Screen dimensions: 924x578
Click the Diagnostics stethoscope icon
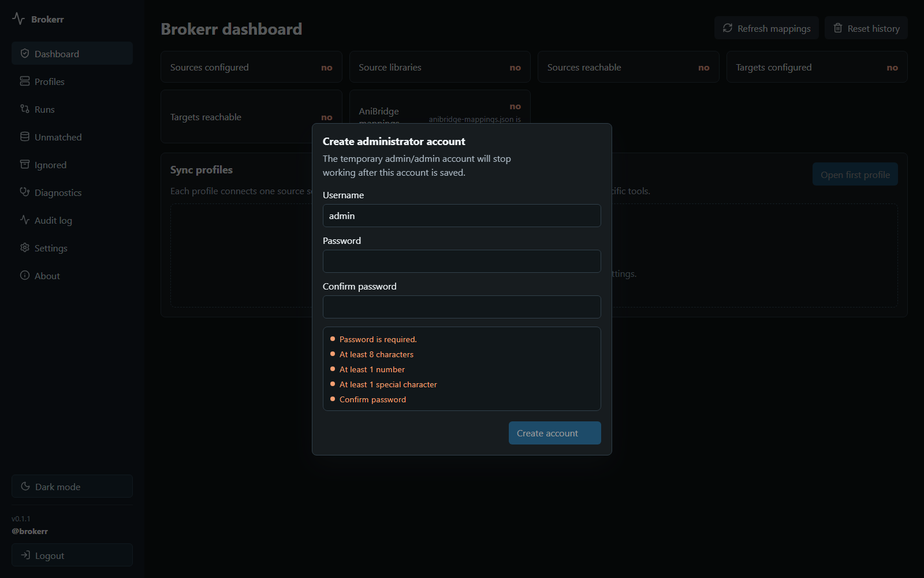pyautogui.click(x=25, y=192)
